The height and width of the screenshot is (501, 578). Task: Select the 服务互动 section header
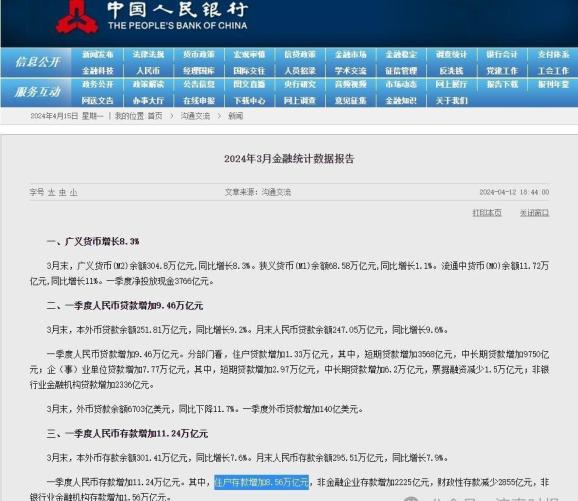(x=37, y=92)
